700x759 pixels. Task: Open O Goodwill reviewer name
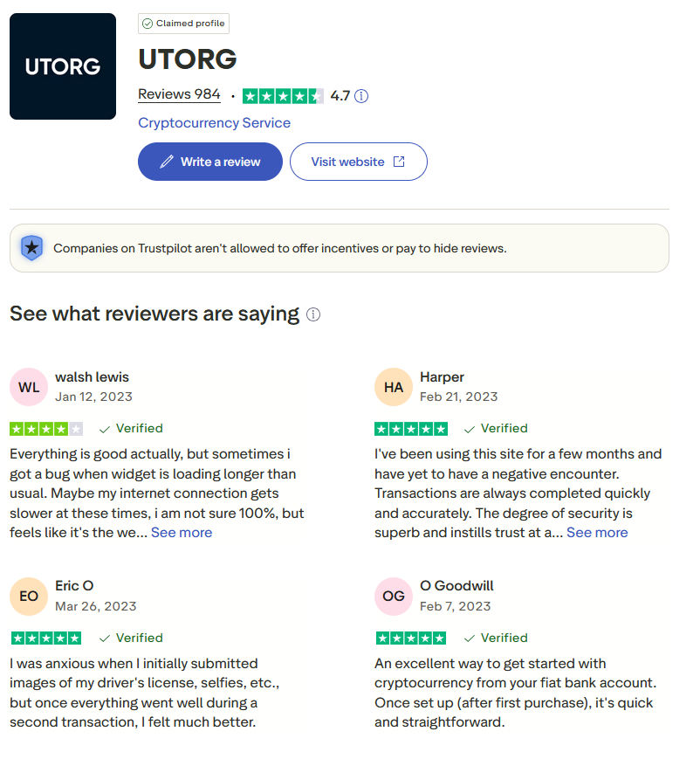456,586
